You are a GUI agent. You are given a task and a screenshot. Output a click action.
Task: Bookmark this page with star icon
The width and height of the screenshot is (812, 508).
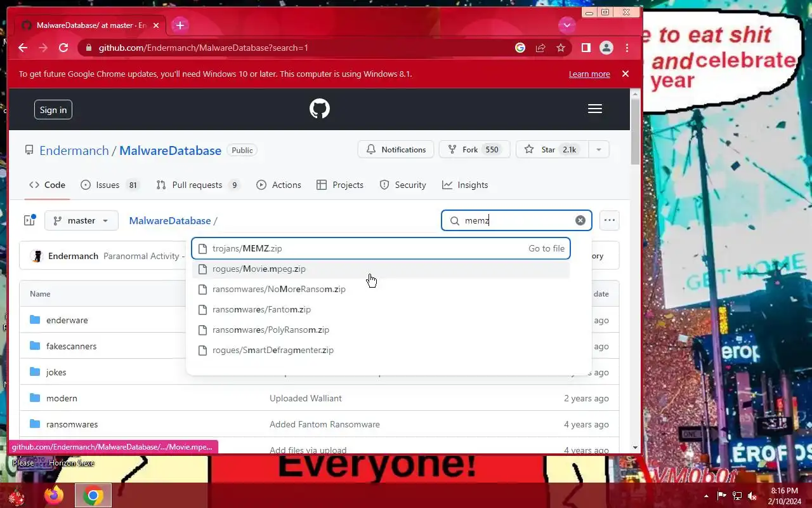(x=561, y=48)
